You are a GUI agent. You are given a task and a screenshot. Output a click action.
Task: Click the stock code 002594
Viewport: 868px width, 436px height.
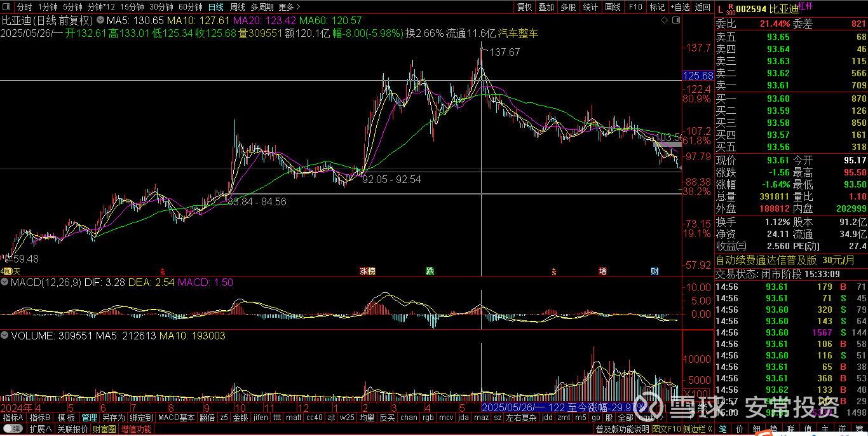(x=751, y=9)
